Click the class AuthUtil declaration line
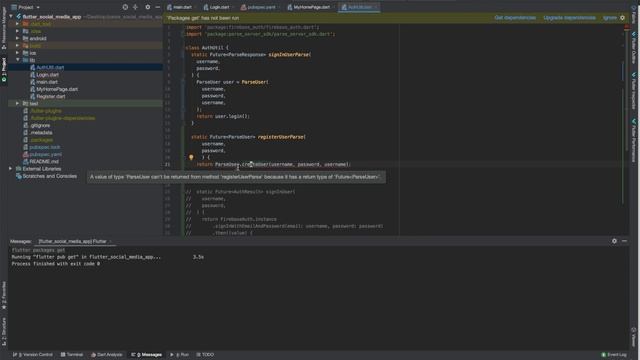Image resolution: width=640 pixels, height=360 pixels. (x=207, y=48)
